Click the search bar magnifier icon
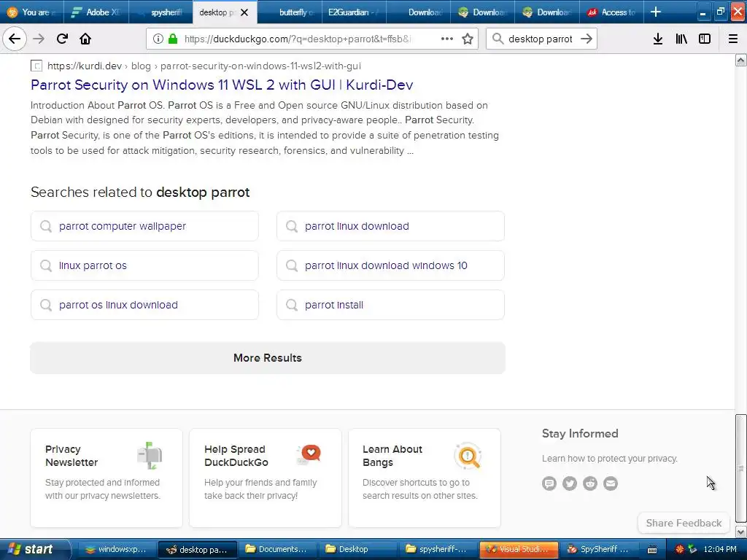 pyautogui.click(x=498, y=39)
